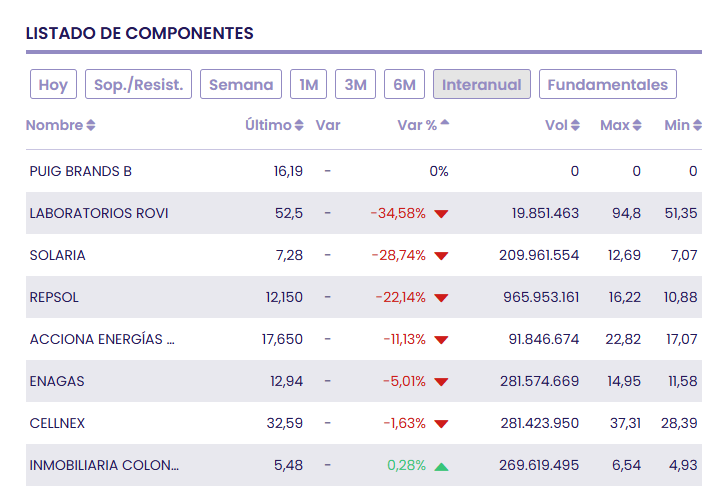Open PUIG BRANDS B stock link
716x491 pixels.
pos(81,171)
